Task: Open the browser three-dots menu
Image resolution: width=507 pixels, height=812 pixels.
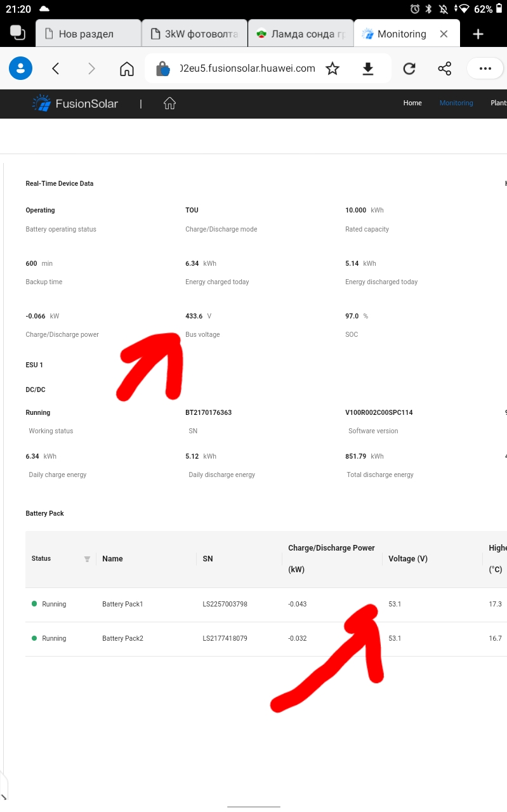Action: (485, 69)
